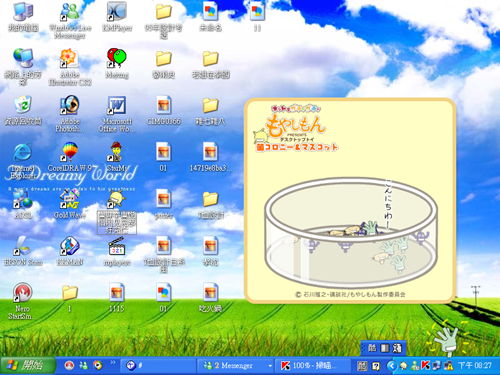Click the Messenger green person tray icon

(x=415, y=366)
